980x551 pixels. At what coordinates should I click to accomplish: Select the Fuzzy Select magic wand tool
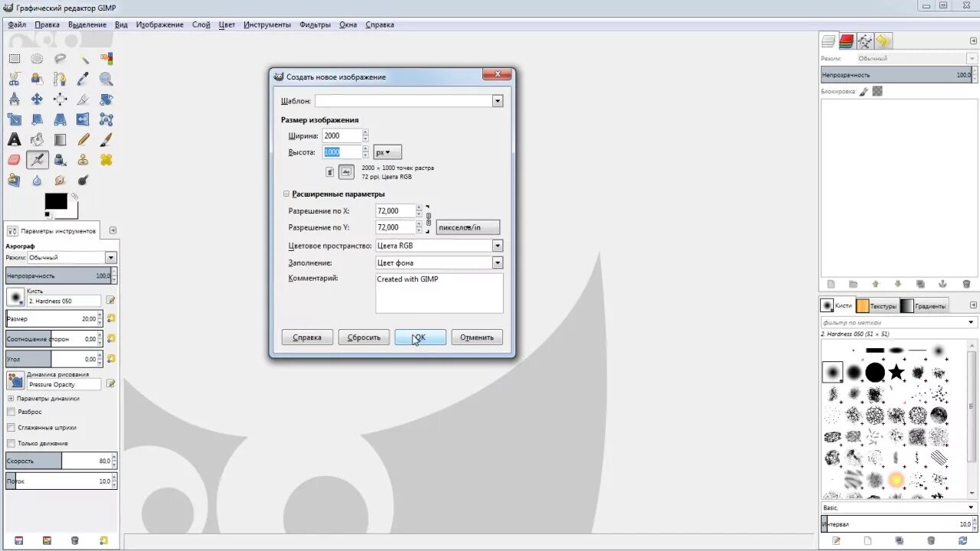pyautogui.click(x=83, y=58)
